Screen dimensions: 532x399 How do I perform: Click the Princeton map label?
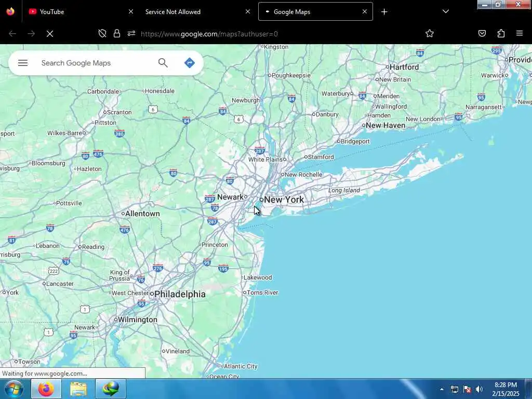coord(215,245)
